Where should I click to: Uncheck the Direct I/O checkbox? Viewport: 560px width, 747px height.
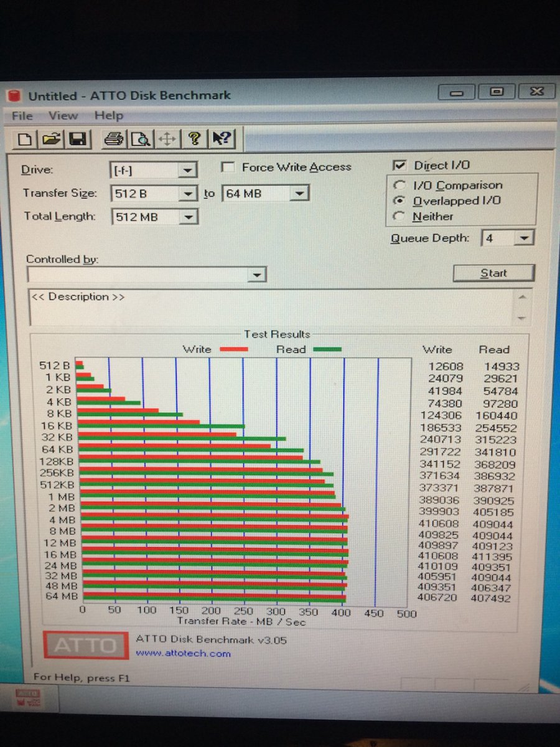399,166
